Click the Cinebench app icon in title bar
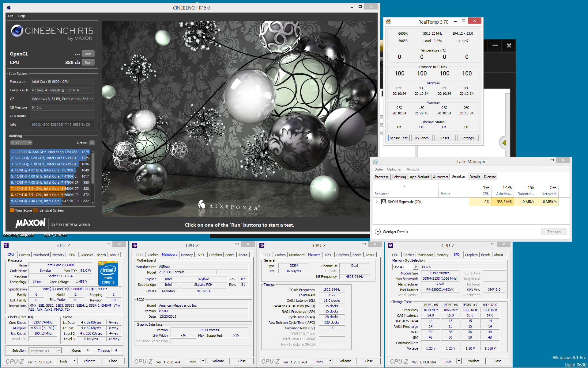 point(9,8)
